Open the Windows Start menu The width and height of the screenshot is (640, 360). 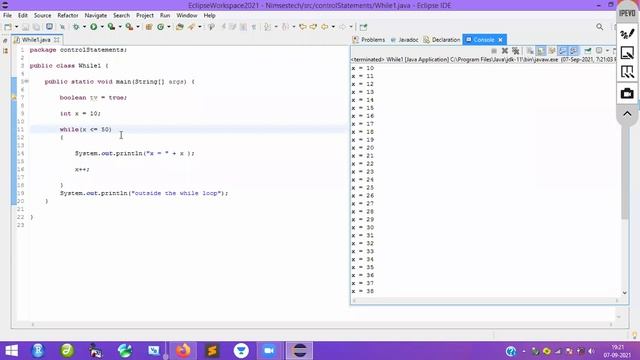[11, 351]
